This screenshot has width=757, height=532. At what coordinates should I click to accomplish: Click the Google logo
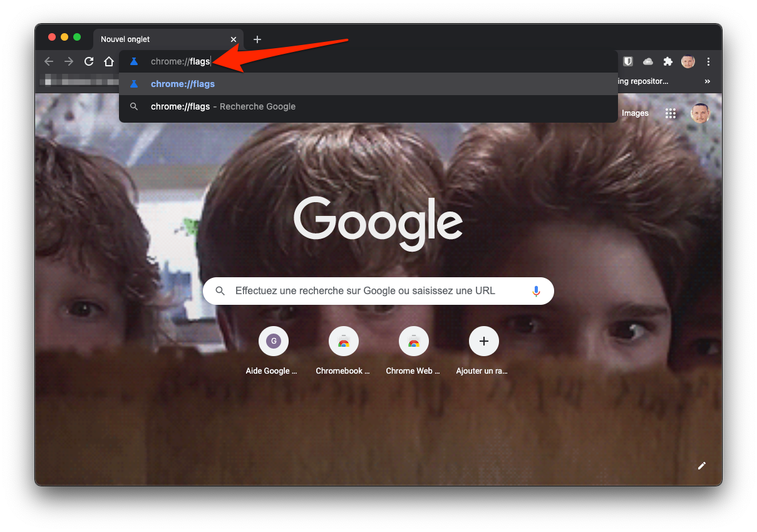(x=378, y=223)
